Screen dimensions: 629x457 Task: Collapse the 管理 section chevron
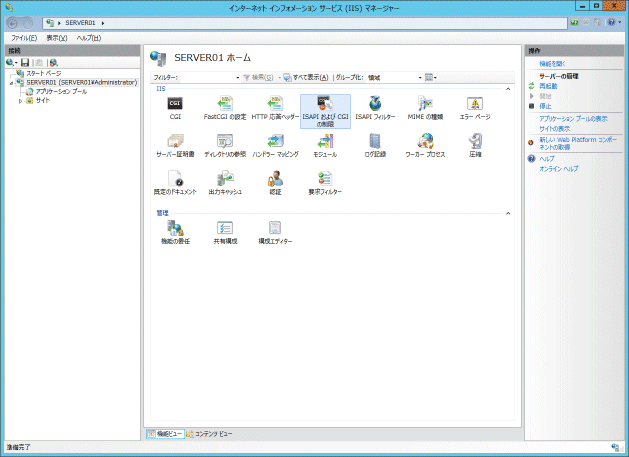[508, 213]
